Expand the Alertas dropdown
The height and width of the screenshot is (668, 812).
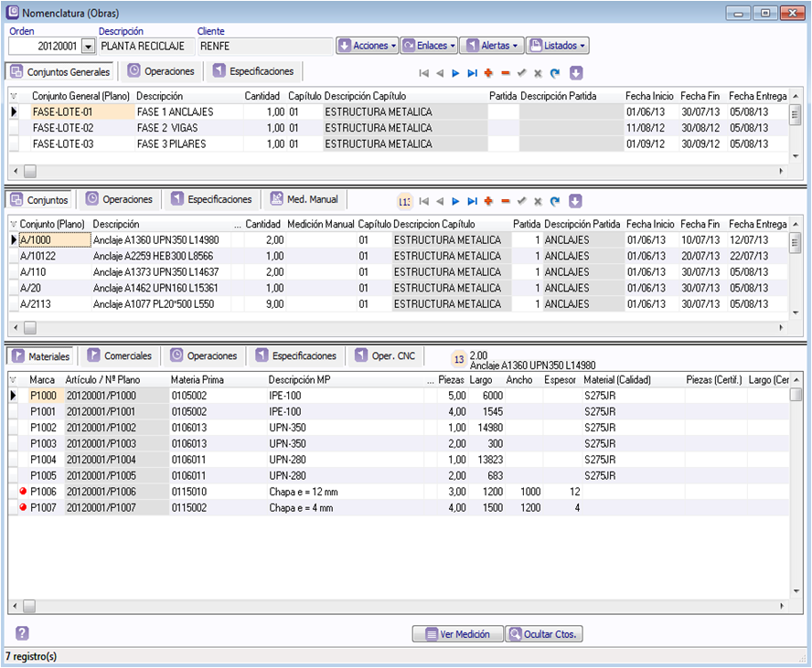[491, 46]
